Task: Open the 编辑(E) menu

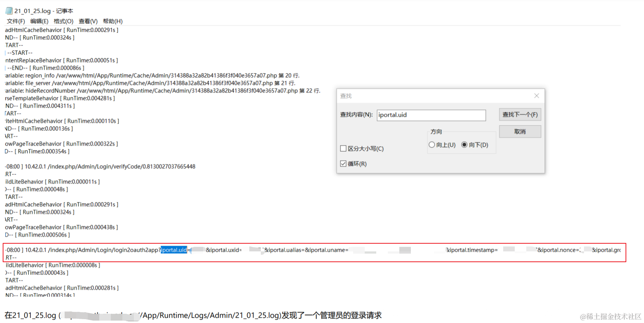Action: 39,21
